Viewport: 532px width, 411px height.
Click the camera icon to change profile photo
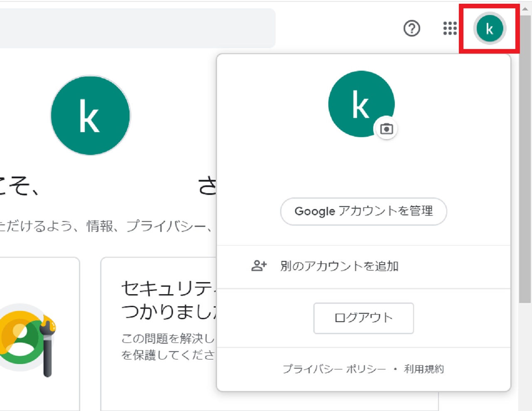(x=387, y=129)
